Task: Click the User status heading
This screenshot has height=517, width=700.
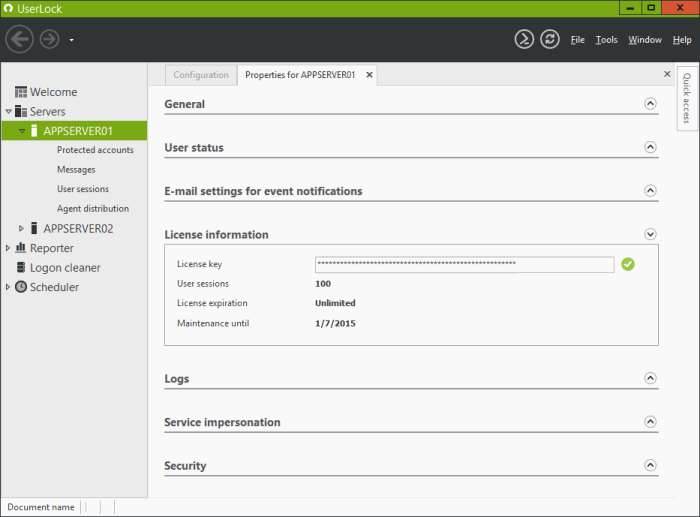Action: (194, 148)
